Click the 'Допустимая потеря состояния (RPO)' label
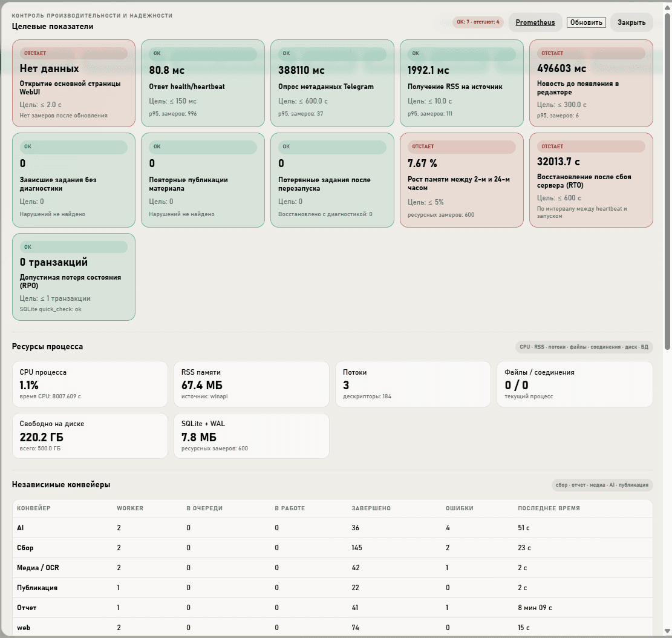 pos(70,281)
